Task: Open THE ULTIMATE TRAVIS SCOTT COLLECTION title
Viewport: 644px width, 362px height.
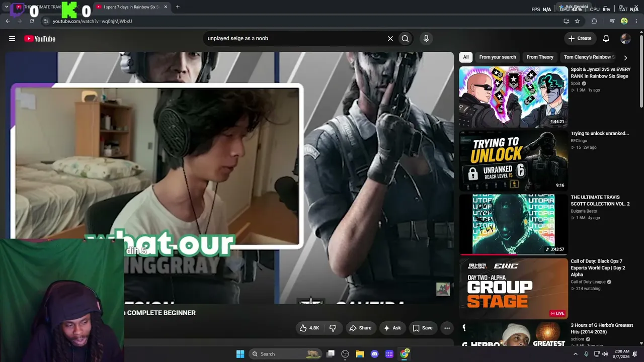Action: pos(600,201)
